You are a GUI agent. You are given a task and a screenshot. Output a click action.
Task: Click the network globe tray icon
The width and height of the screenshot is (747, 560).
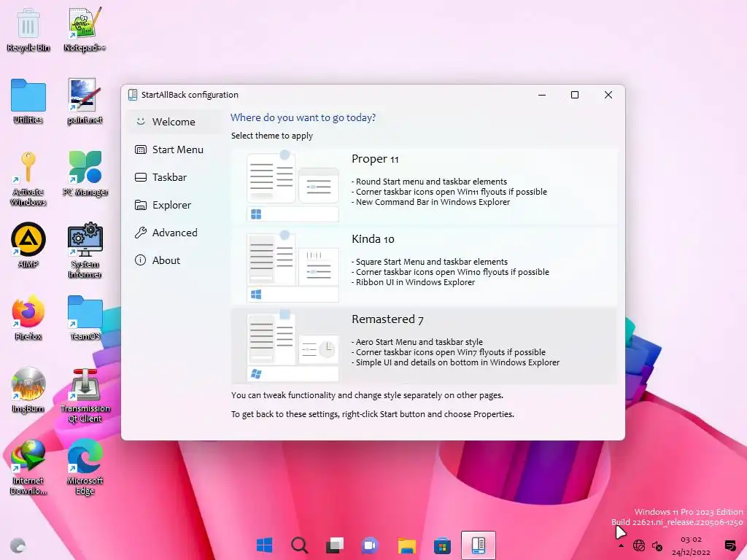pos(639,545)
